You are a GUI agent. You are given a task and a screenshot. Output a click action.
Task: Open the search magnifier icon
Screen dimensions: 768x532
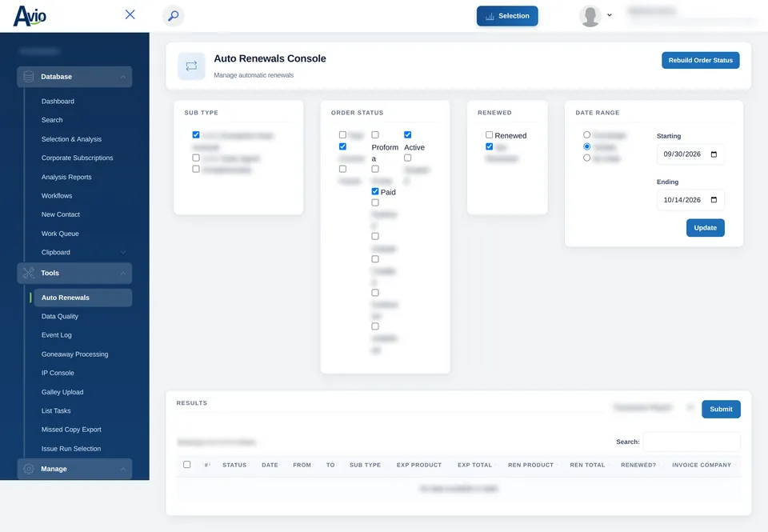(173, 16)
